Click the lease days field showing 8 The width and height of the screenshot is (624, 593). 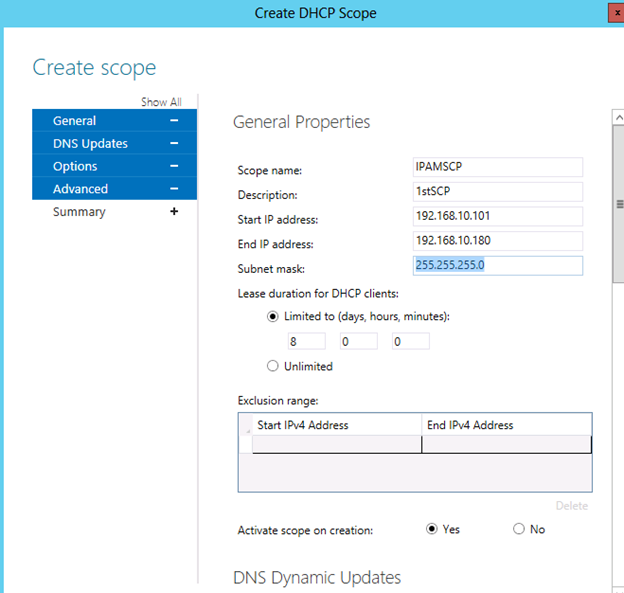pos(306,341)
